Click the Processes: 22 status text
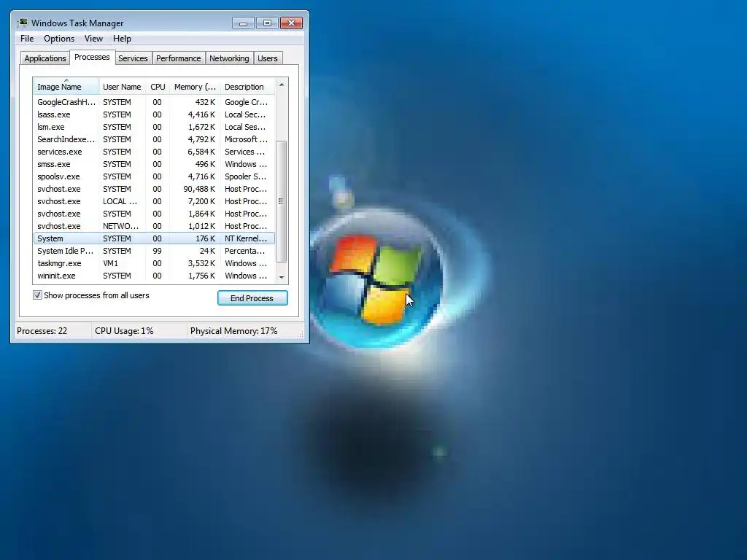This screenshot has height=560, width=747. [x=42, y=331]
